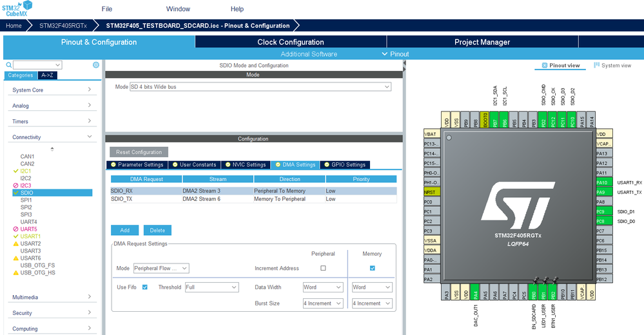
Task: Select the NRST pin on the chip
Action: click(432, 192)
